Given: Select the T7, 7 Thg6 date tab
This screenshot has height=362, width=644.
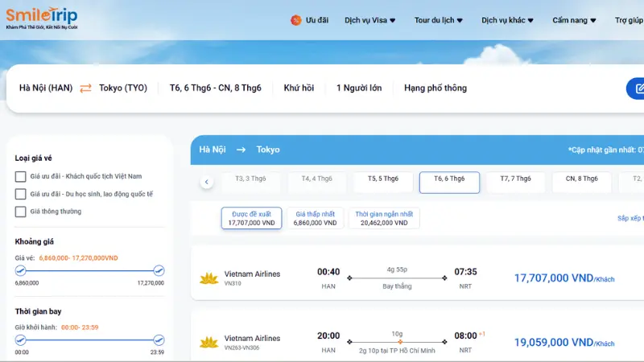Looking at the screenshot, I should pyautogui.click(x=515, y=183).
